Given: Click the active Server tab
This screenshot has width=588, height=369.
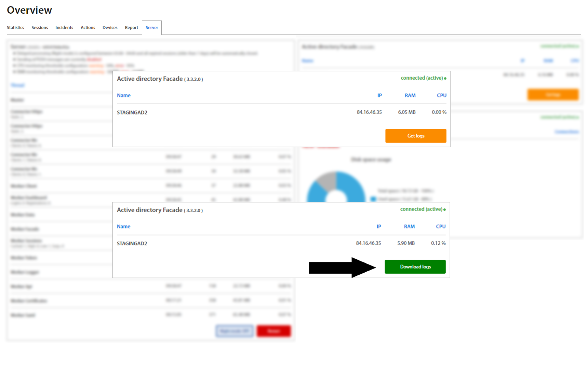Looking at the screenshot, I should pos(152,28).
